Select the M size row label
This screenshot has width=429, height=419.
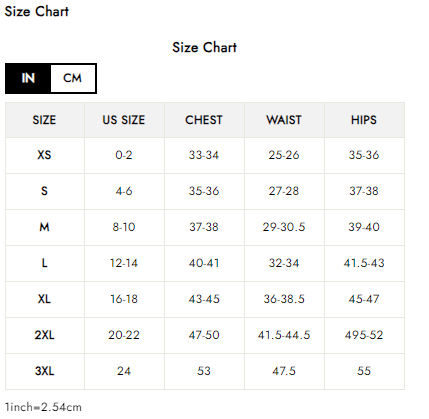(45, 227)
